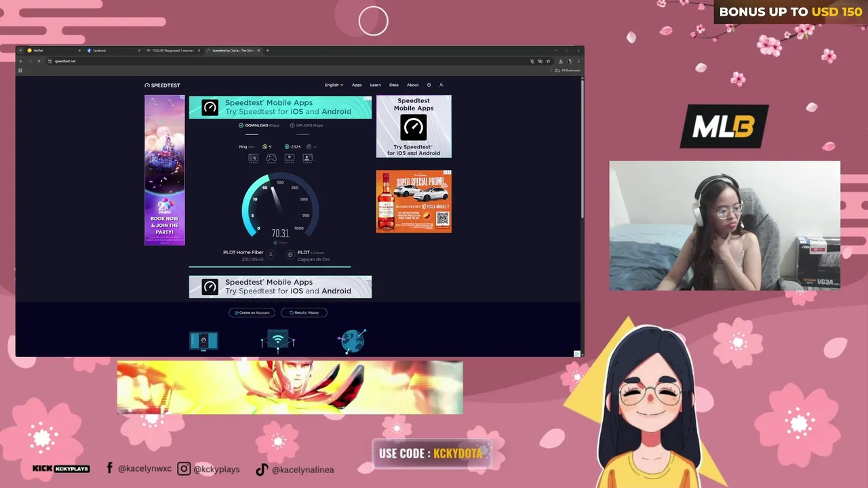Click the upload latency icon
The image size is (868, 488).
click(x=309, y=146)
